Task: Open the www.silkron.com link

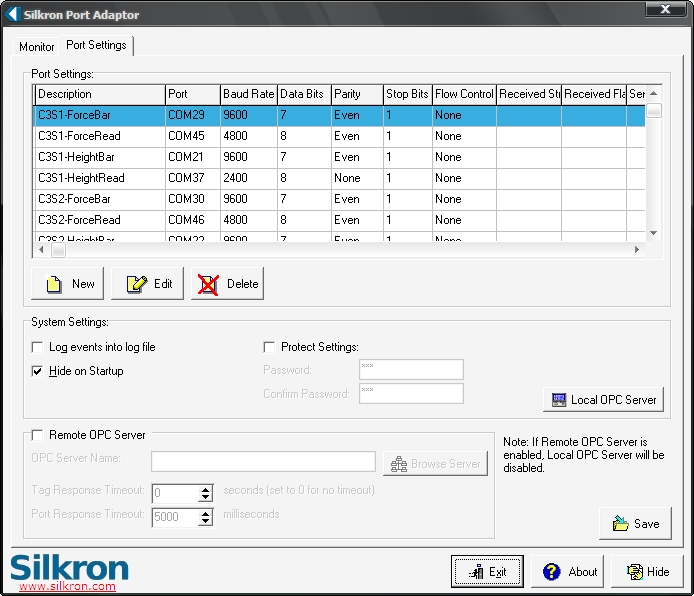Action: pos(67,586)
